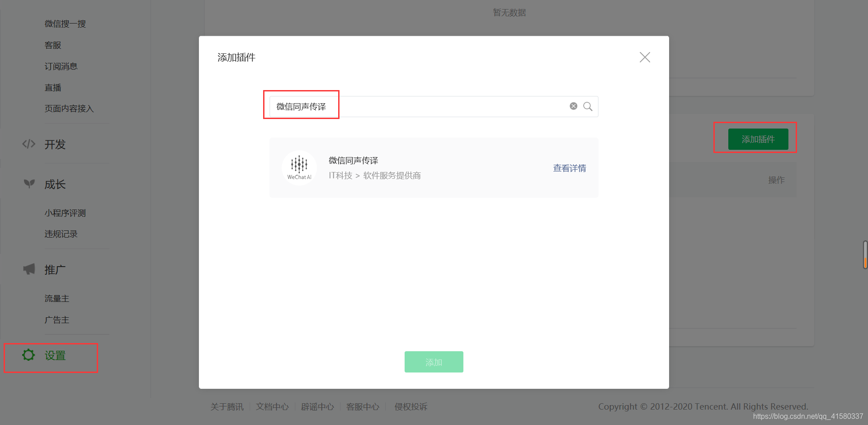
Task: Click the 添加 button in the dialog
Action: tap(434, 362)
